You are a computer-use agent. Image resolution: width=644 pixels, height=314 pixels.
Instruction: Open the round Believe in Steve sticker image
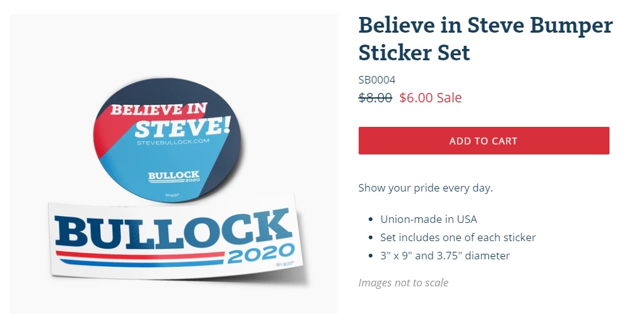pos(167,140)
